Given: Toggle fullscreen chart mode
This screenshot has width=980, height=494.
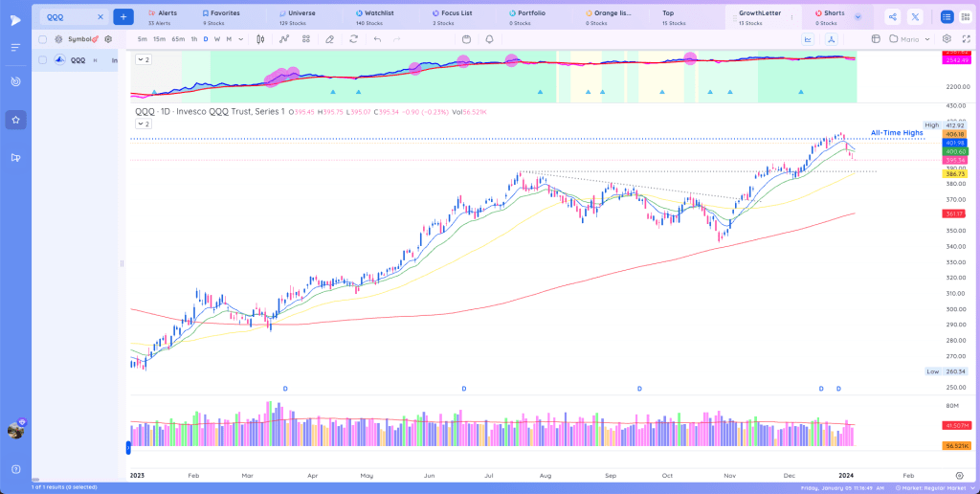Looking at the screenshot, I should (x=966, y=38).
